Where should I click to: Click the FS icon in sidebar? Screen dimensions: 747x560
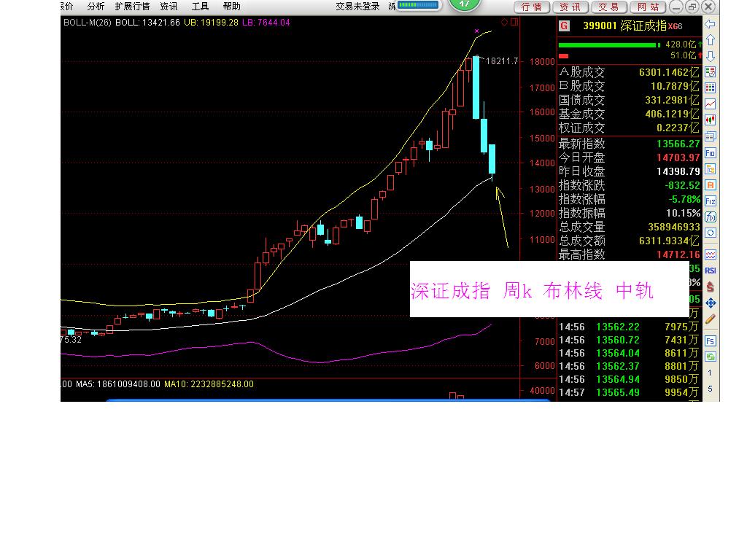710,341
